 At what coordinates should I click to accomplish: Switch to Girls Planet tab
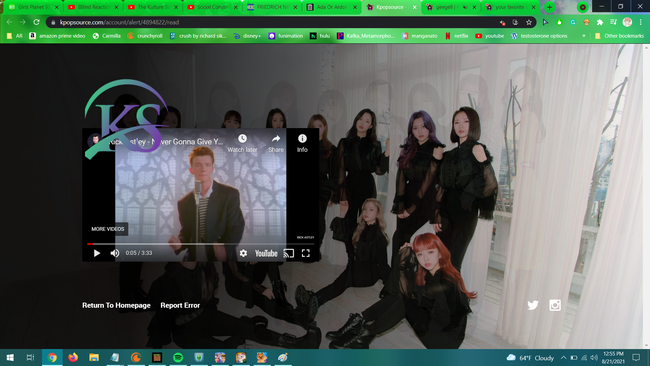point(33,7)
